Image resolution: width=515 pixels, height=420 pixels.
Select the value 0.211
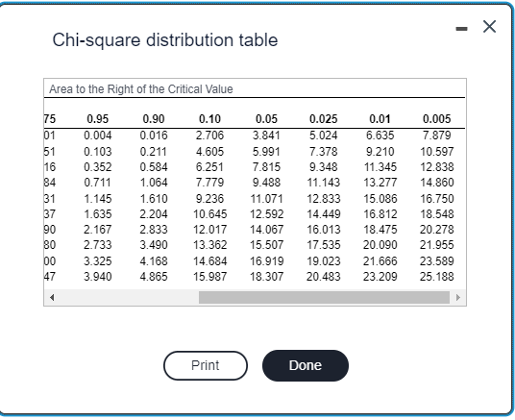pos(154,152)
